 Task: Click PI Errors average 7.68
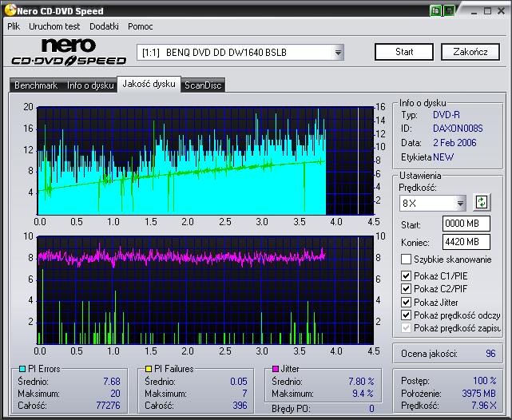(112, 382)
